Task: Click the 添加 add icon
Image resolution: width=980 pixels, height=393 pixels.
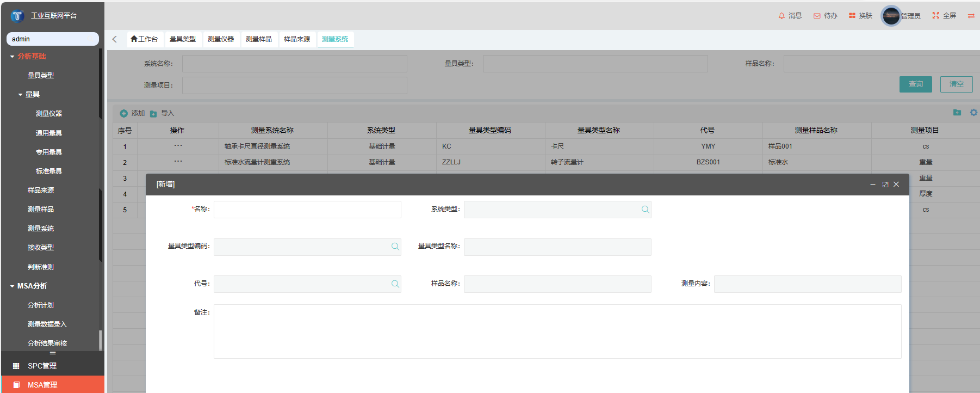Action: 124,113
